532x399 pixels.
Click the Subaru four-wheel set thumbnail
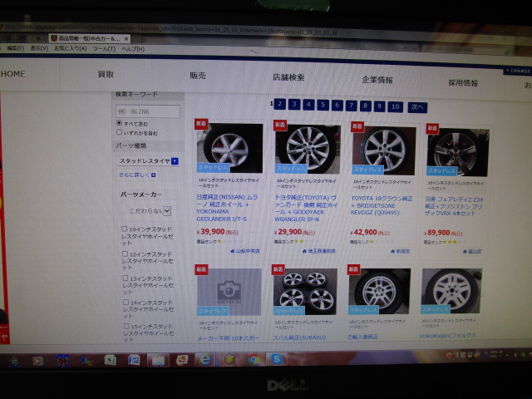pyautogui.click(x=305, y=292)
